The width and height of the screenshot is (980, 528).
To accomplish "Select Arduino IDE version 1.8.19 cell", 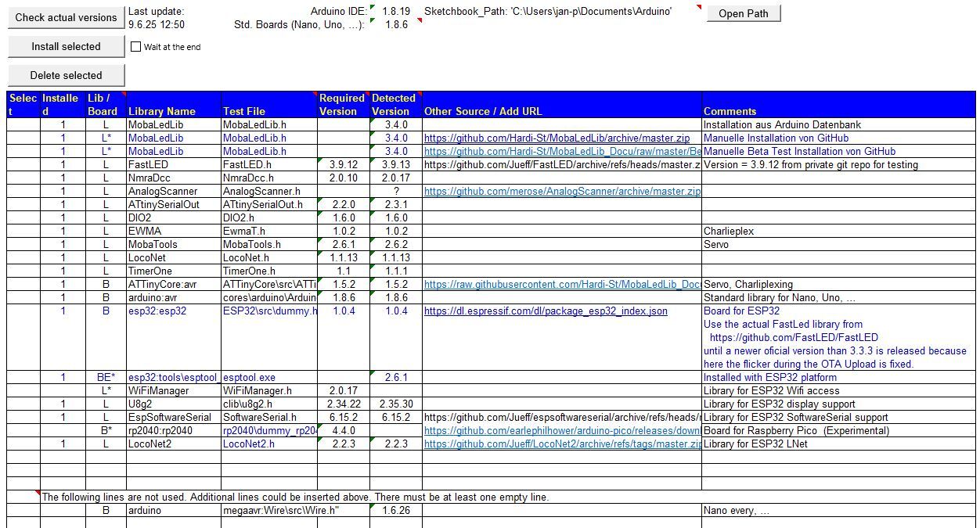I will pos(395,12).
